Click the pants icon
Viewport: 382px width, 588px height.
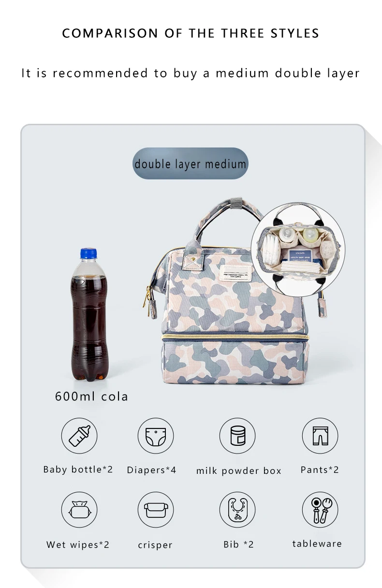click(x=320, y=436)
